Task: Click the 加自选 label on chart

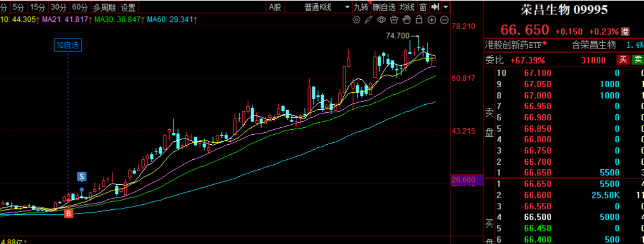Action: (x=67, y=45)
